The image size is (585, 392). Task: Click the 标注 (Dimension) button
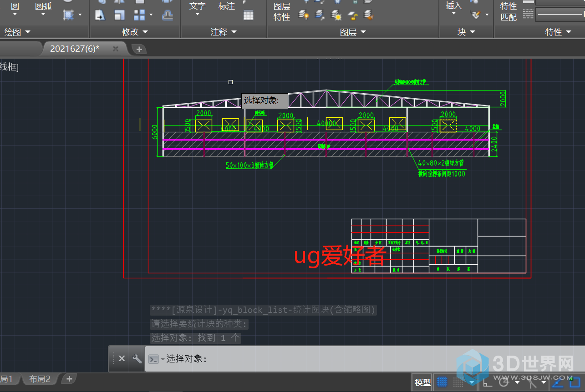[x=226, y=6]
